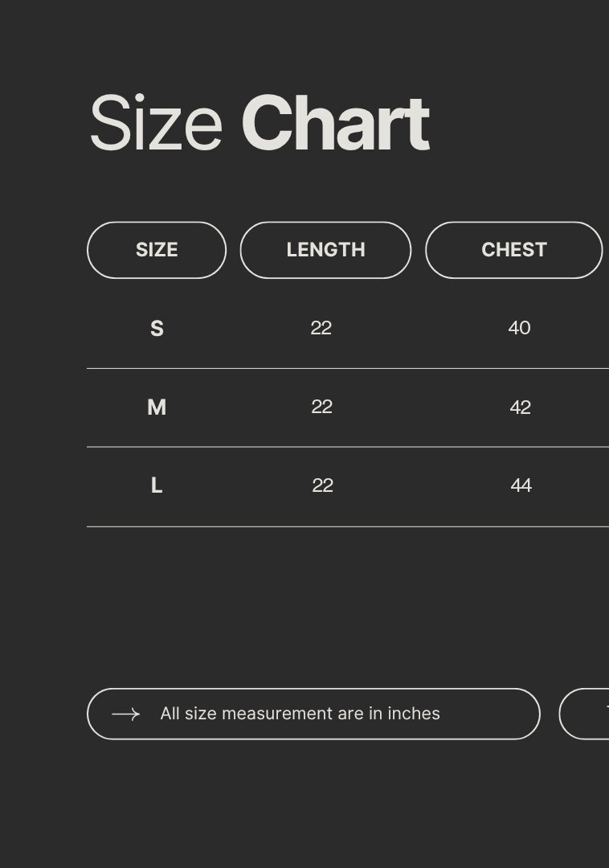Select the CHEST column header pill
The height and width of the screenshot is (868, 609).
[513, 250]
